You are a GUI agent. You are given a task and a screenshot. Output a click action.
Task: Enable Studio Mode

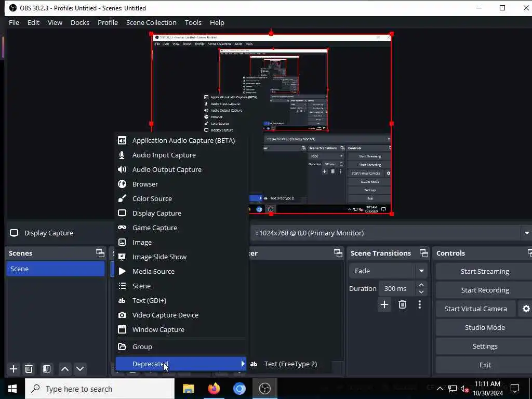coord(485,327)
